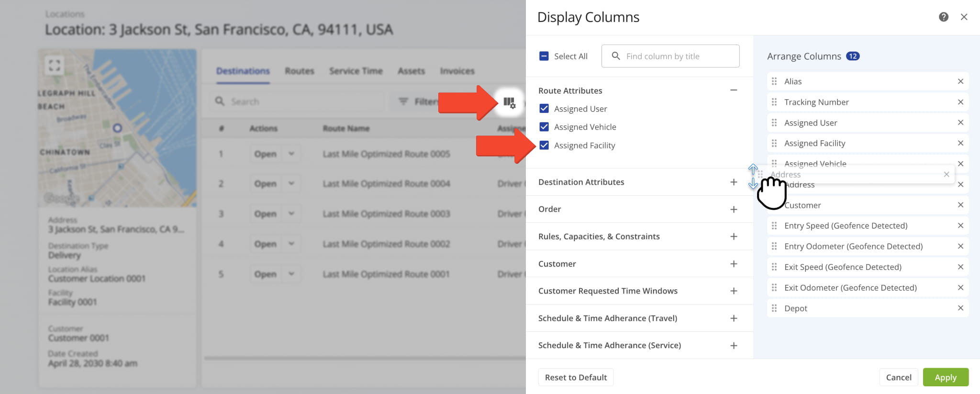Remove Assigned Facility from arranged columns
This screenshot has width=980, height=394.
click(x=960, y=143)
